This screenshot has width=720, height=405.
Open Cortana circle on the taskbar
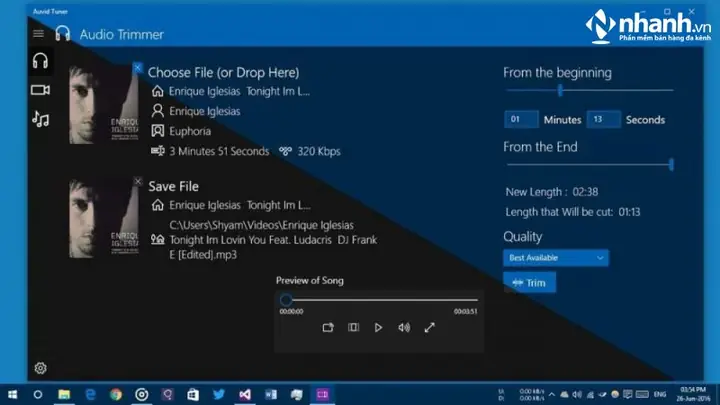38,394
